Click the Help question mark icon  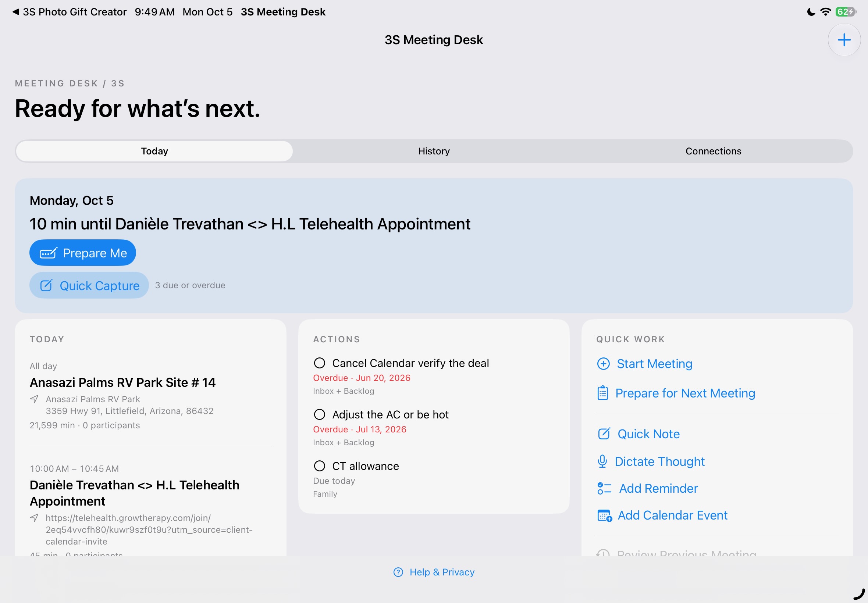tap(398, 572)
